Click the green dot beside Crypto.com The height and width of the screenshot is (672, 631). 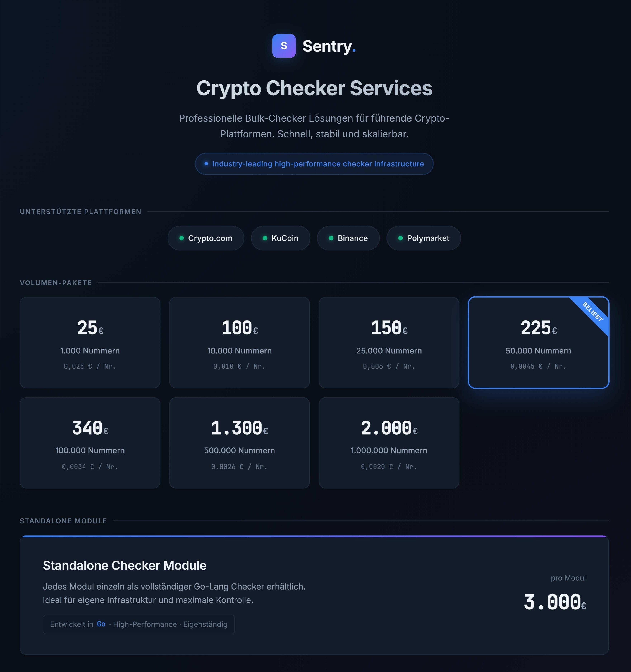pyautogui.click(x=181, y=238)
